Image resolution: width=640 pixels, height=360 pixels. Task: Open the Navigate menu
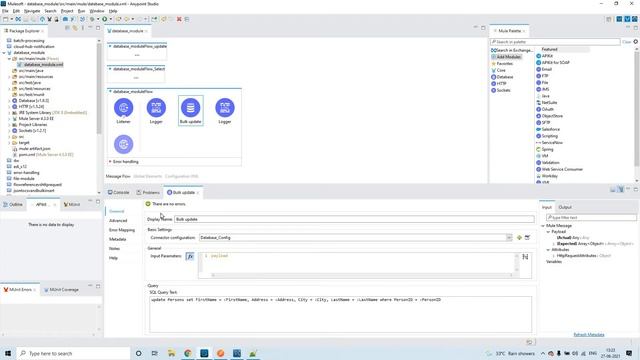[x=32, y=11]
